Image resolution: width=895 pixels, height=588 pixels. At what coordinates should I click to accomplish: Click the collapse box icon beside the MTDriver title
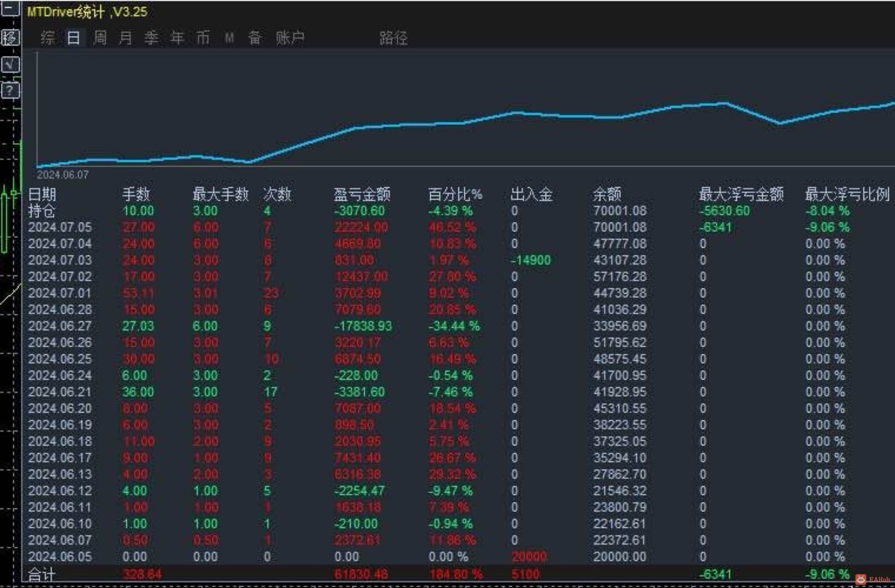[x=10, y=8]
